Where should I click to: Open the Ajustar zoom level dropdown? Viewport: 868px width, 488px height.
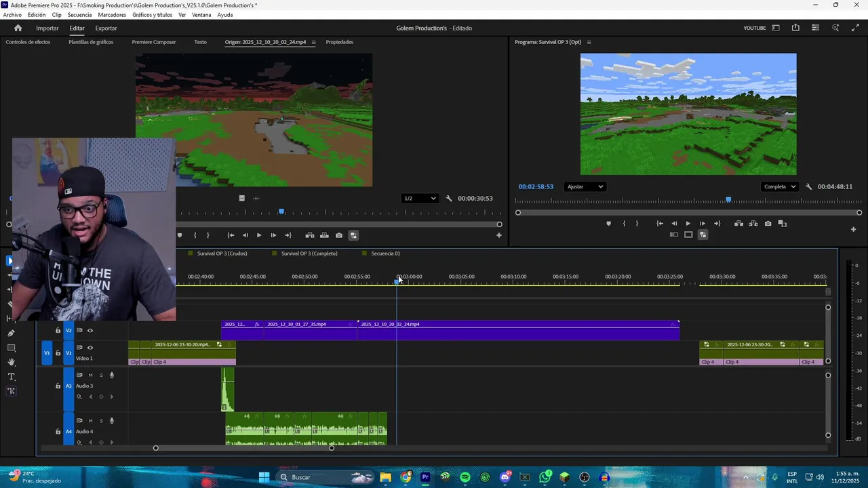[585, 186]
